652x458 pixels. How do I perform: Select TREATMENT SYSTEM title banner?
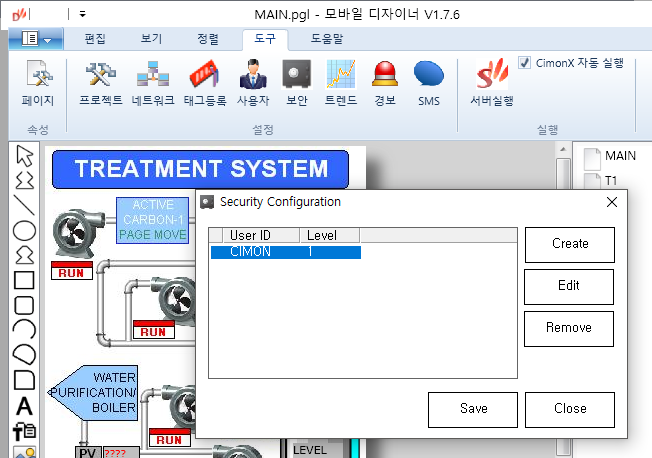coord(200,169)
